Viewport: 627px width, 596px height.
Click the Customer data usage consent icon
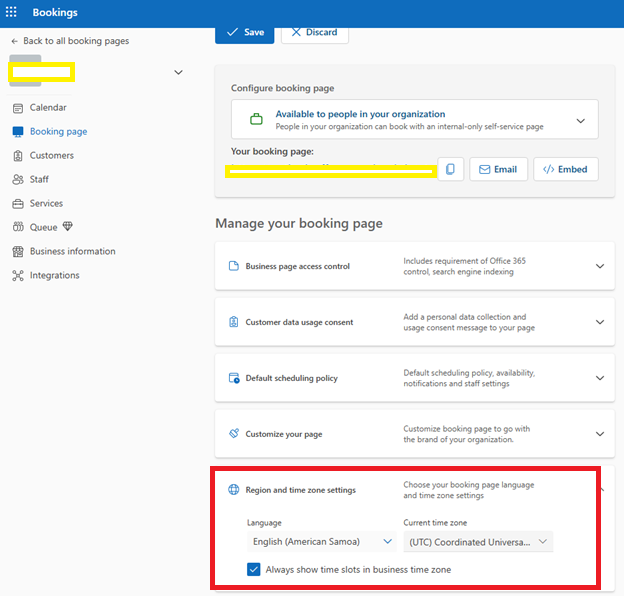pyautogui.click(x=234, y=322)
